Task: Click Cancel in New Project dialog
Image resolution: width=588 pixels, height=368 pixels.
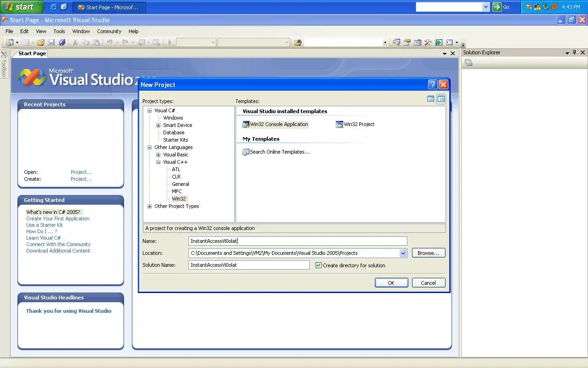Action: [428, 283]
